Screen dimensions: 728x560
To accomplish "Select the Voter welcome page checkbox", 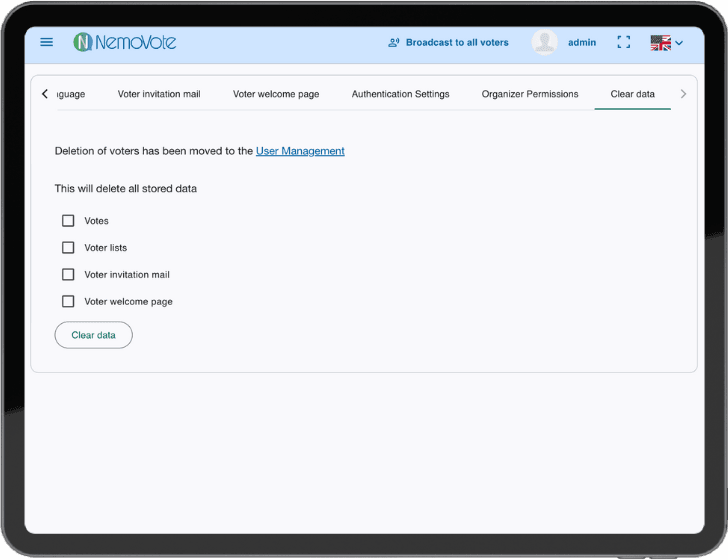I will [x=68, y=302].
